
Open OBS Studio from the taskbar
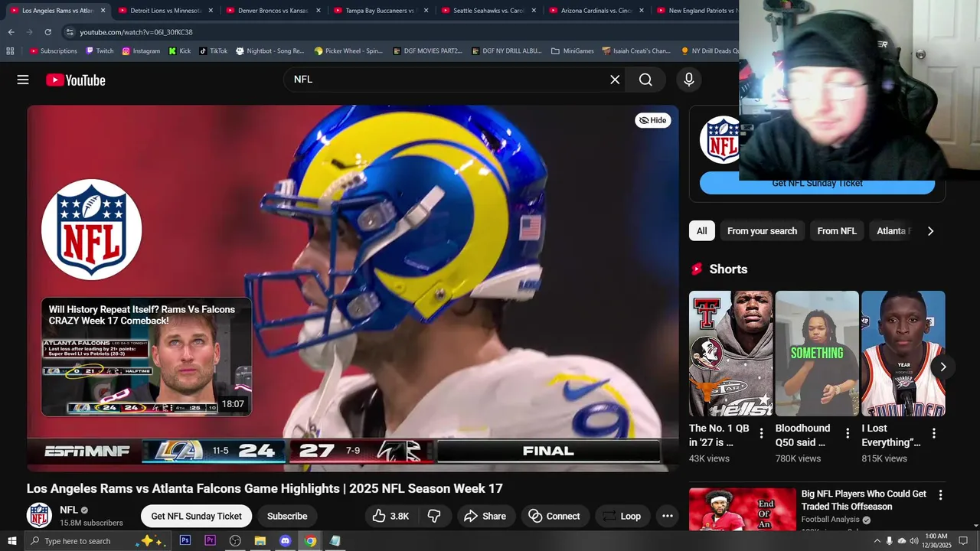pyautogui.click(x=235, y=540)
